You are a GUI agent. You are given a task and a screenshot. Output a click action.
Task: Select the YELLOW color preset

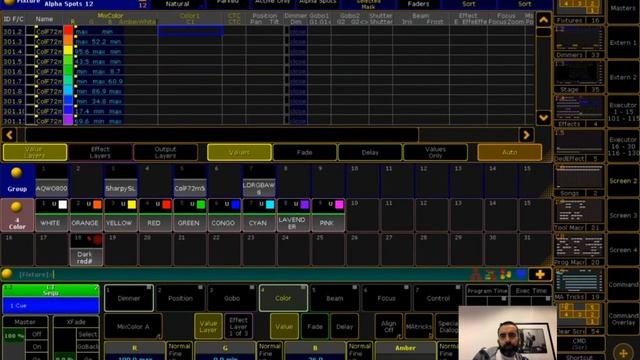click(120, 215)
